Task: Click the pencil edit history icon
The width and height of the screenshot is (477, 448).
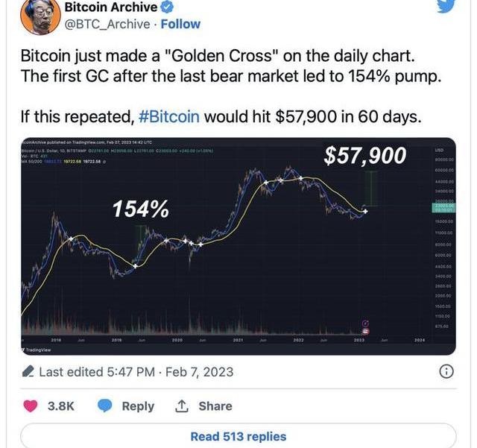Action: point(28,371)
